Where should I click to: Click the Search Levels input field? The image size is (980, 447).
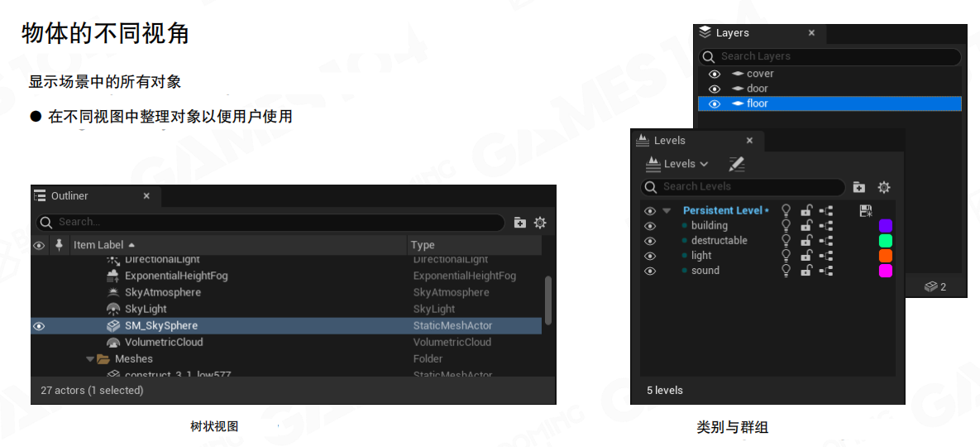[748, 187]
